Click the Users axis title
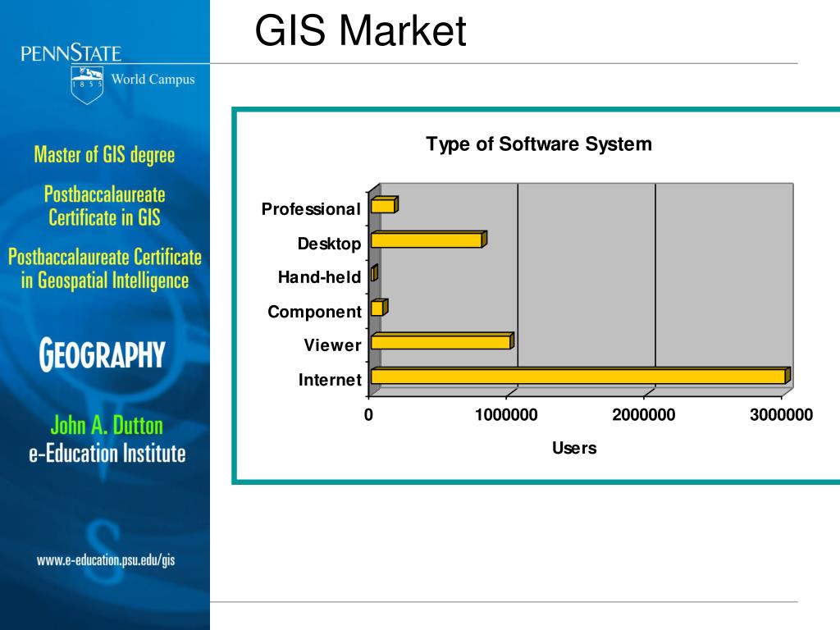The image size is (840, 630). click(574, 448)
